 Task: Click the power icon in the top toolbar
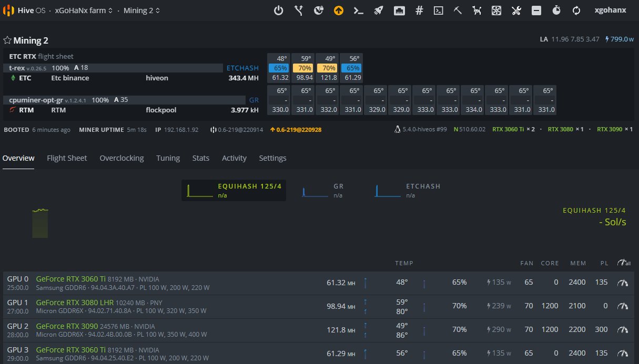[x=279, y=11]
